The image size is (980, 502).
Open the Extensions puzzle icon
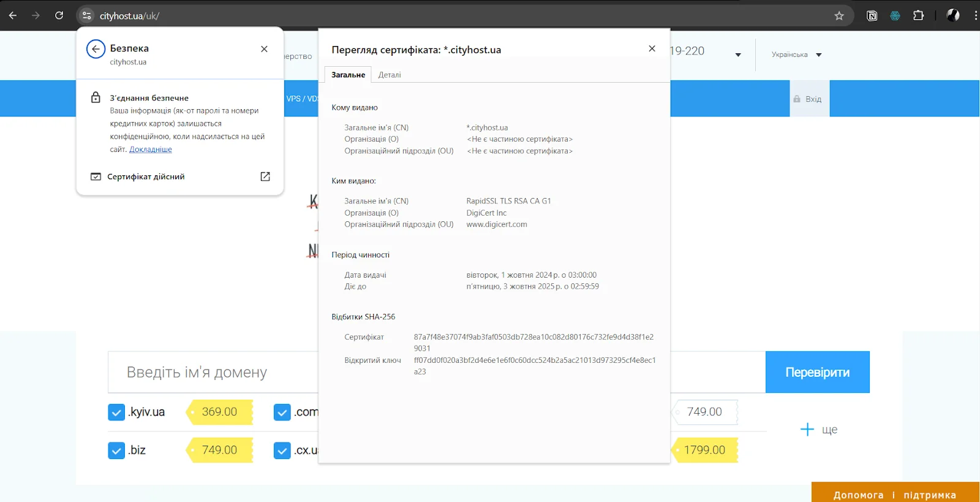pyautogui.click(x=918, y=15)
